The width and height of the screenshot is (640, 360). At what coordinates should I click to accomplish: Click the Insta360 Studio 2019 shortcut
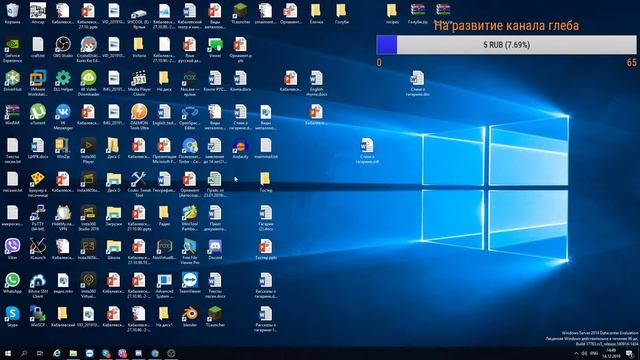point(88,218)
